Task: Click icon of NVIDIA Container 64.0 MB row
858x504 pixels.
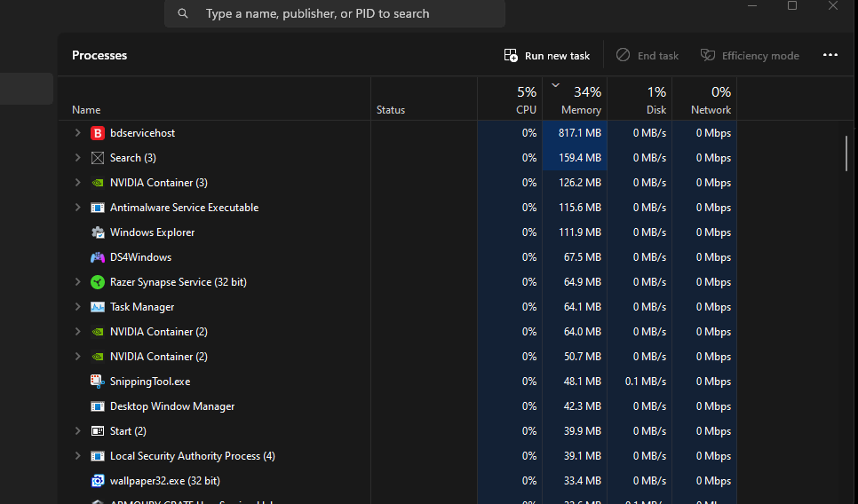Action: point(98,332)
